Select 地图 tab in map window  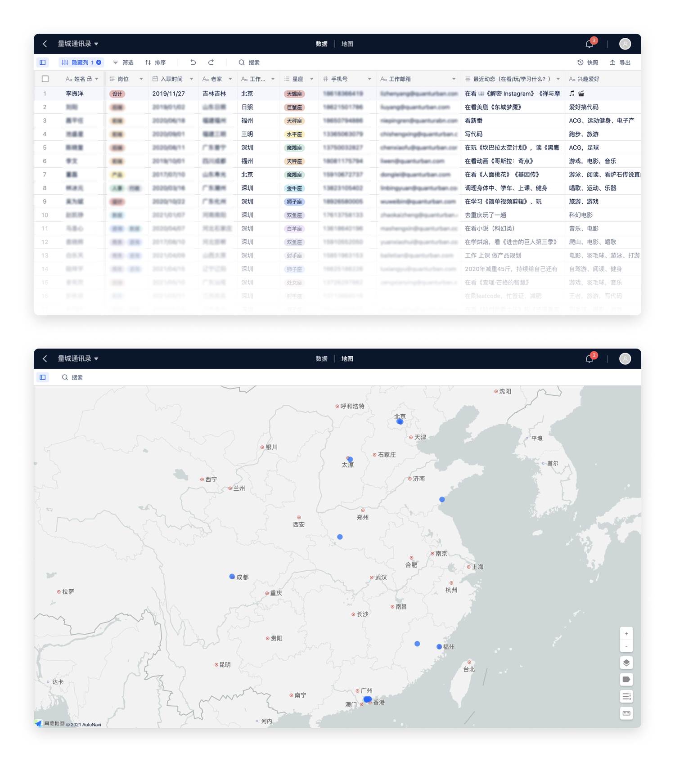[347, 358]
